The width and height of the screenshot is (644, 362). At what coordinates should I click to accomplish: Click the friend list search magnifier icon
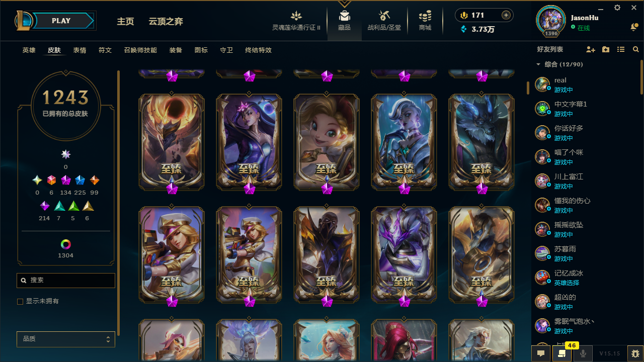tap(636, 49)
